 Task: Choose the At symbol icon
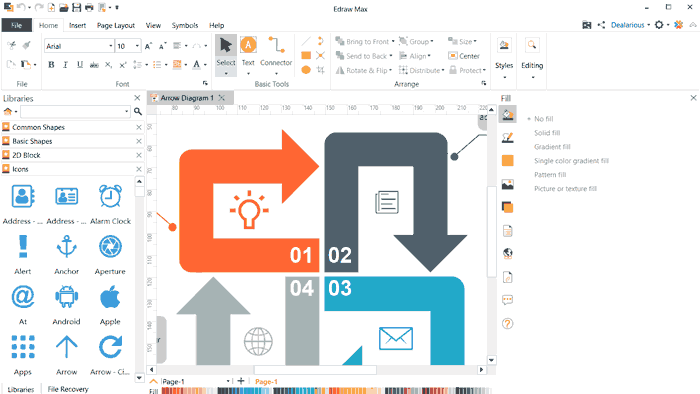pyautogui.click(x=23, y=297)
